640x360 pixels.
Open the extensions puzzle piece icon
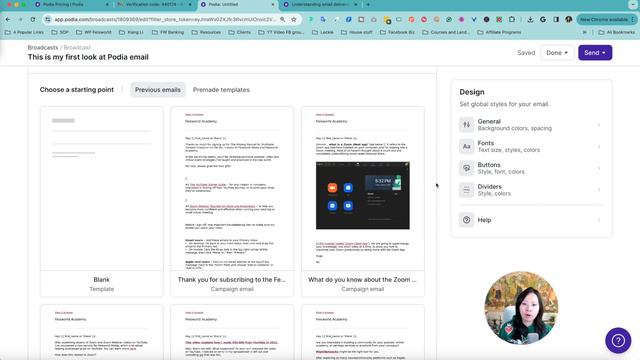click(512, 19)
